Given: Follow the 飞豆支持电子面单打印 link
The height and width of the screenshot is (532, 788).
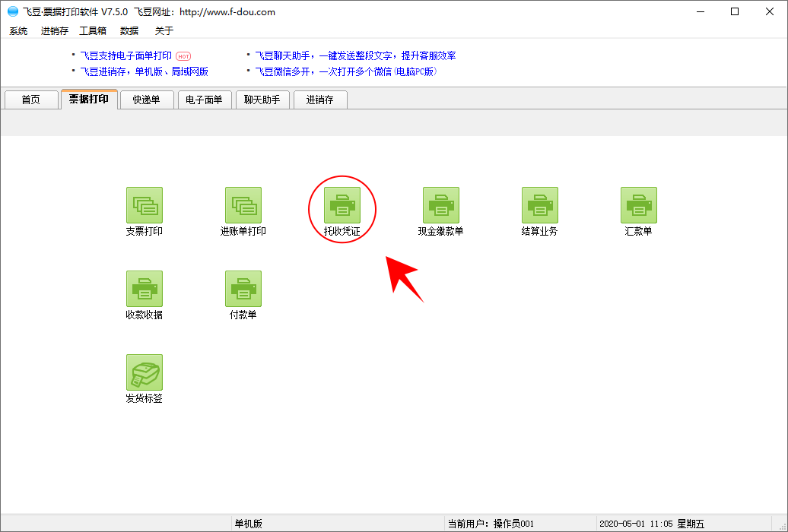Looking at the screenshot, I should pos(126,55).
